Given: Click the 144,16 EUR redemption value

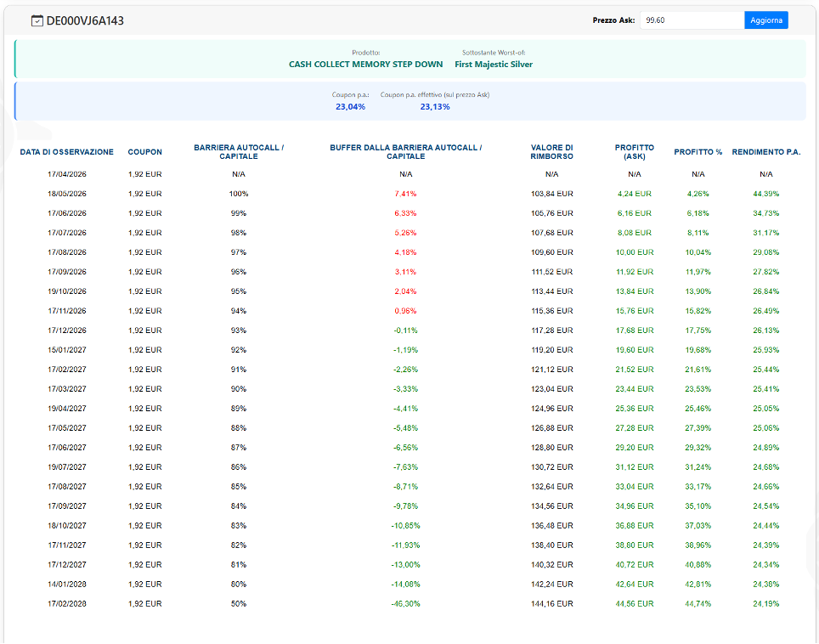Looking at the screenshot, I should (x=551, y=603).
